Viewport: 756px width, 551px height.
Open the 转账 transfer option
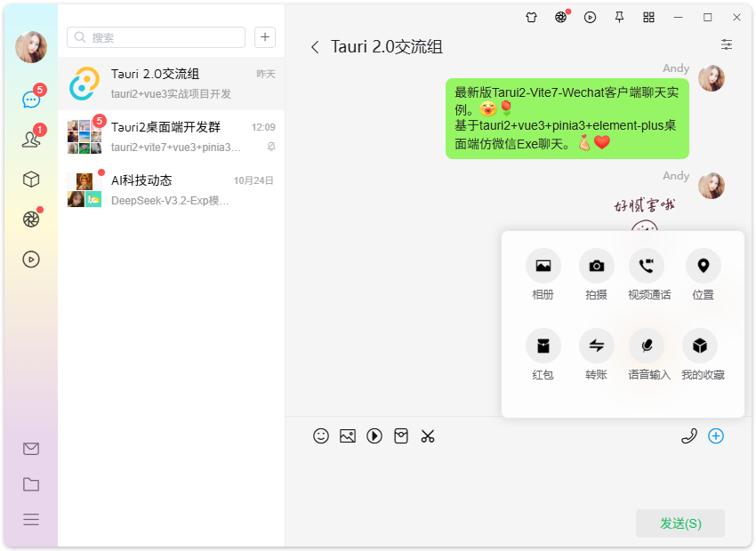(x=596, y=346)
